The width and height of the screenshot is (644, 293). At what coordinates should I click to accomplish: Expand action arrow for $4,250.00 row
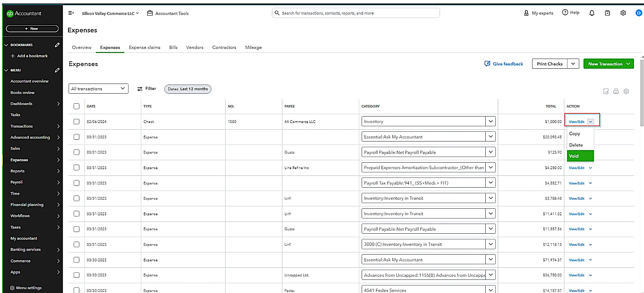pos(590,168)
